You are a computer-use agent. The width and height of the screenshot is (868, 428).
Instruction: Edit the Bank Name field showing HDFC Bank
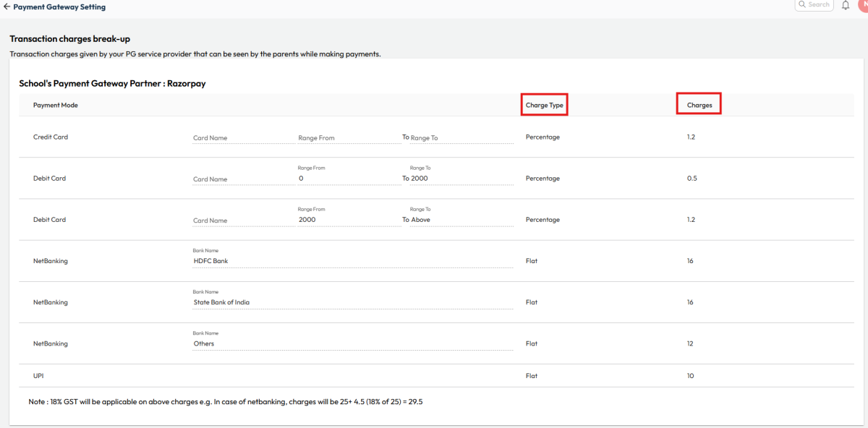[253, 260]
